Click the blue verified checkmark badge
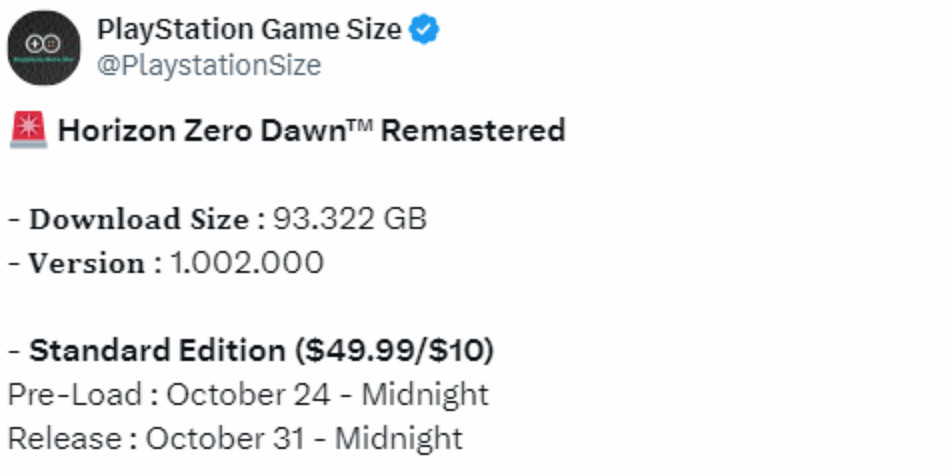Screen dimensions: 948x475 pyautogui.click(x=426, y=30)
